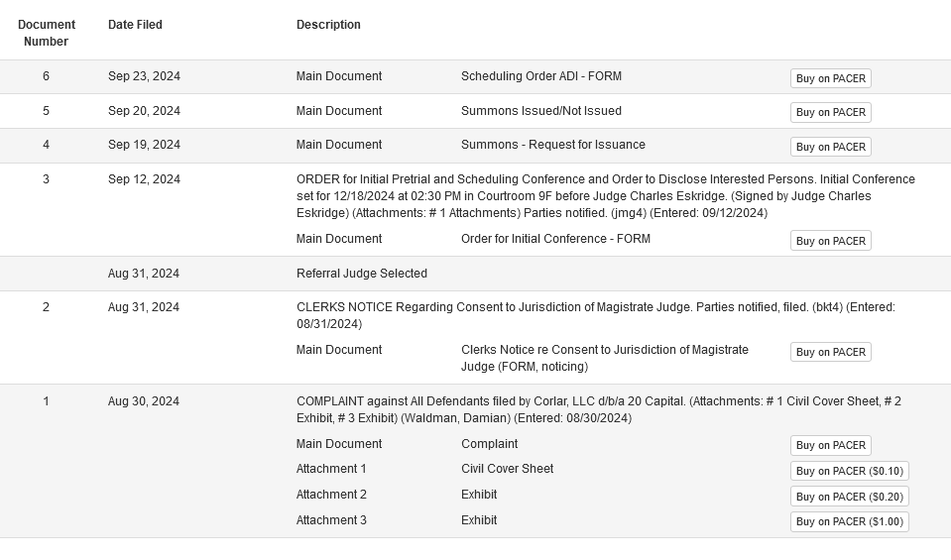Click the Aug 30, 2024 date cell
The height and width of the screenshot is (560, 951).
(x=143, y=401)
